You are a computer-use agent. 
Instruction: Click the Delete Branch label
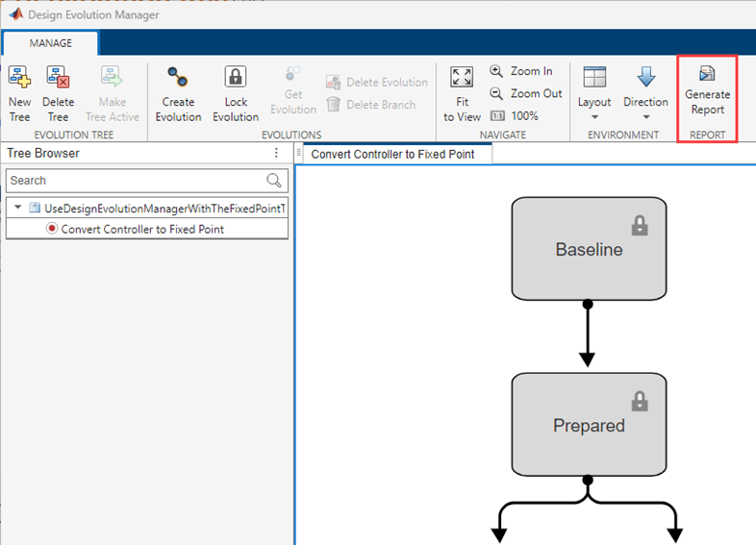pos(381,105)
